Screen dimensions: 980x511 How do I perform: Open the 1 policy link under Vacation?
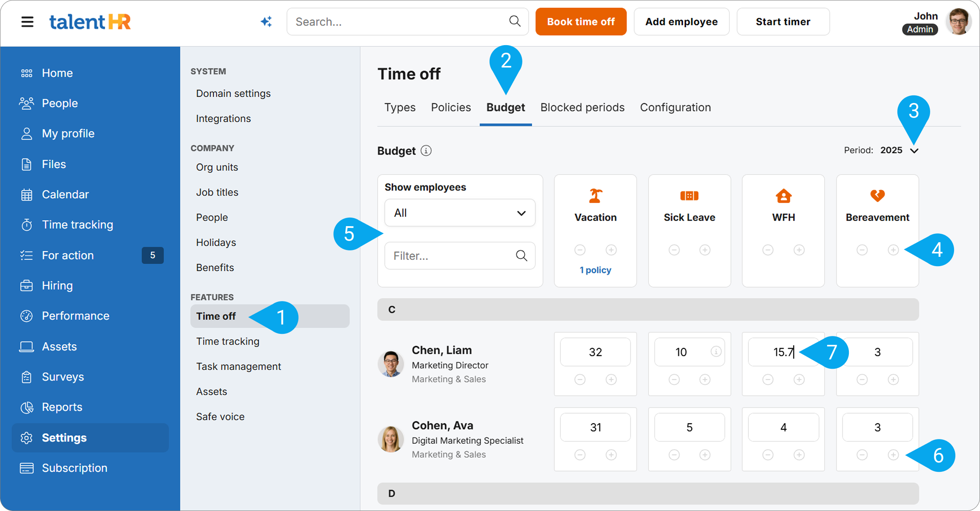tap(595, 270)
